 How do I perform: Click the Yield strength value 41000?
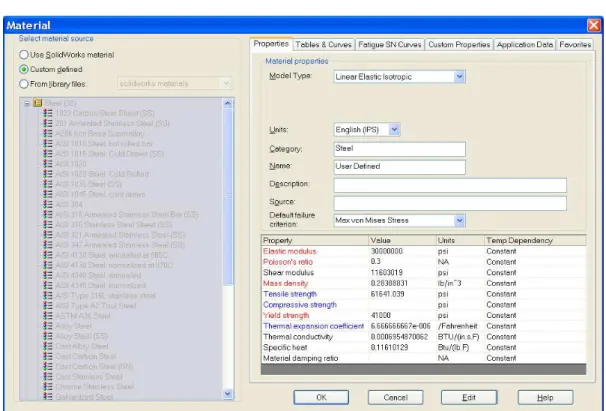point(381,315)
